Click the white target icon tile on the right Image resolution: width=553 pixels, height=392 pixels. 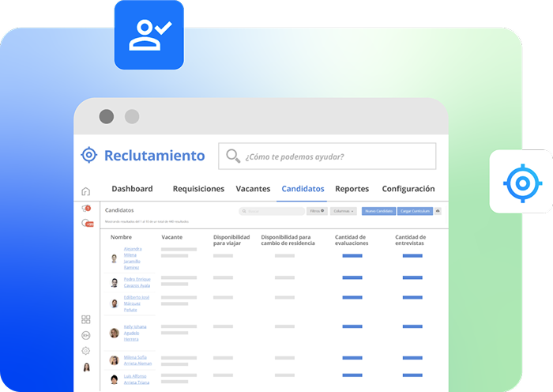click(x=522, y=182)
